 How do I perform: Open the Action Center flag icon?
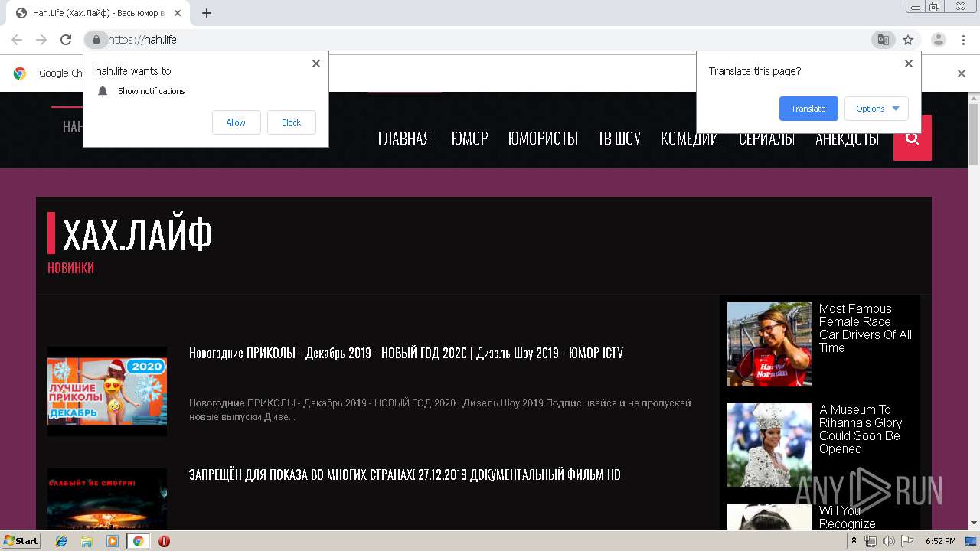coord(906,541)
